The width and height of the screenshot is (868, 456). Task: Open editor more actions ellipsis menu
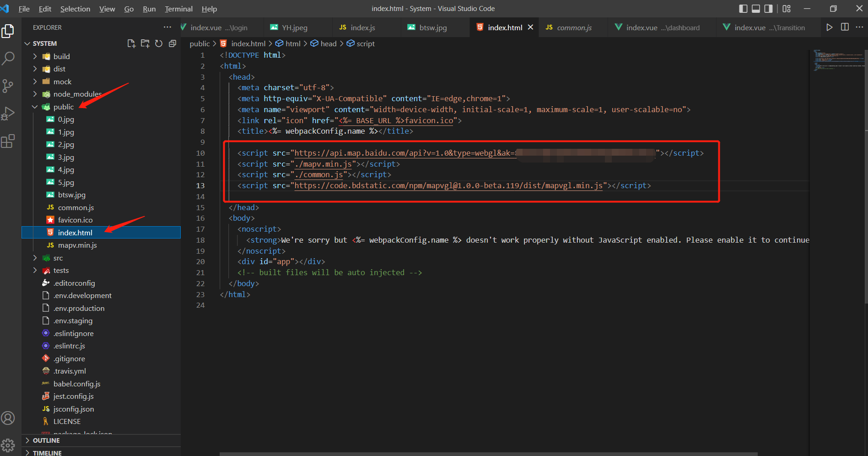click(859, 27)
